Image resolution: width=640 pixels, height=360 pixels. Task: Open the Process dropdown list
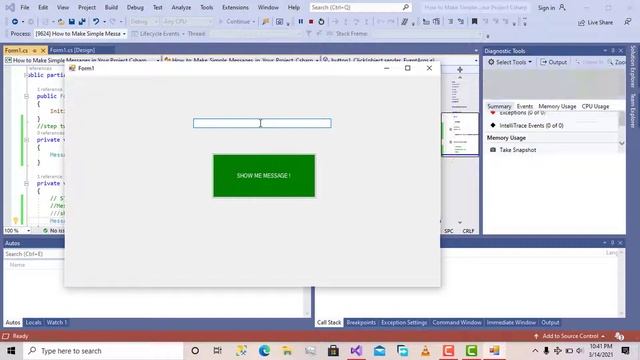click(80, 33)
